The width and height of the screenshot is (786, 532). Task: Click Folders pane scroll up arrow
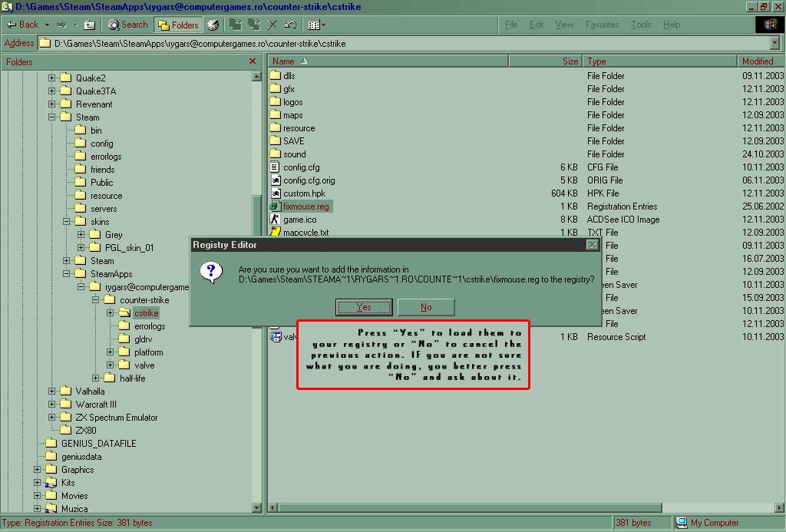(x=256, y=77)
